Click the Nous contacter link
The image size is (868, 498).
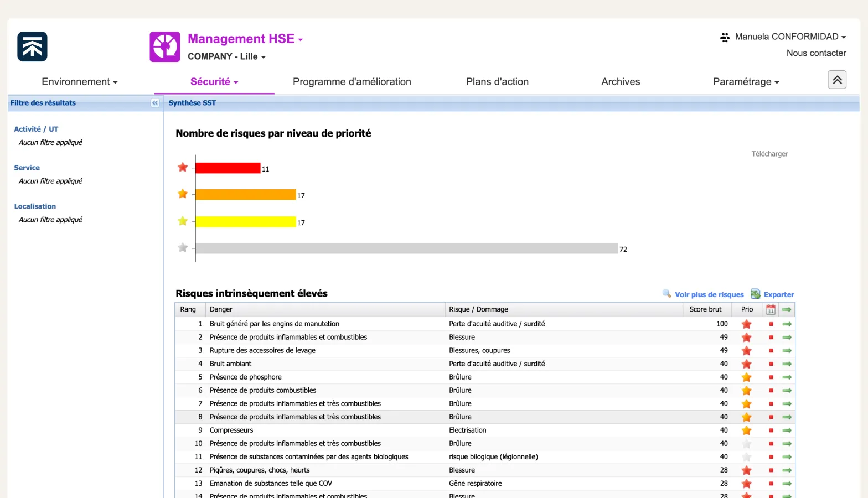click(x=816, y=53)
